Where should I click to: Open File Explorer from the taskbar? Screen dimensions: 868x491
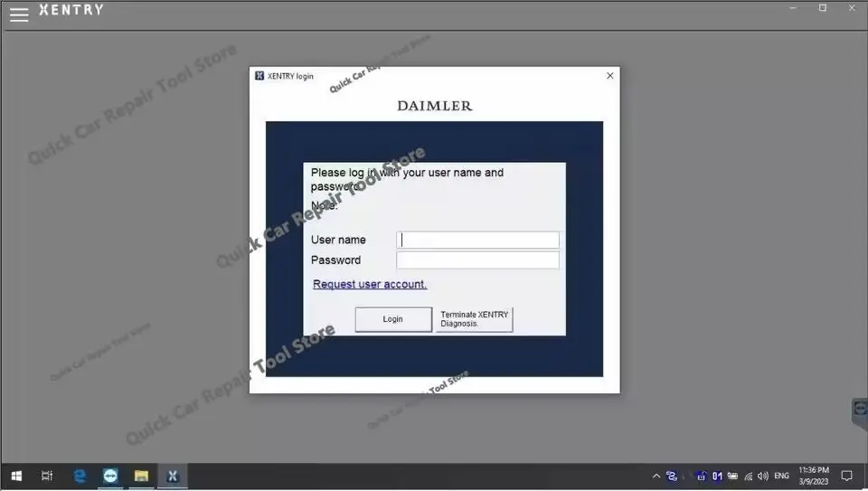click(141, 476)
